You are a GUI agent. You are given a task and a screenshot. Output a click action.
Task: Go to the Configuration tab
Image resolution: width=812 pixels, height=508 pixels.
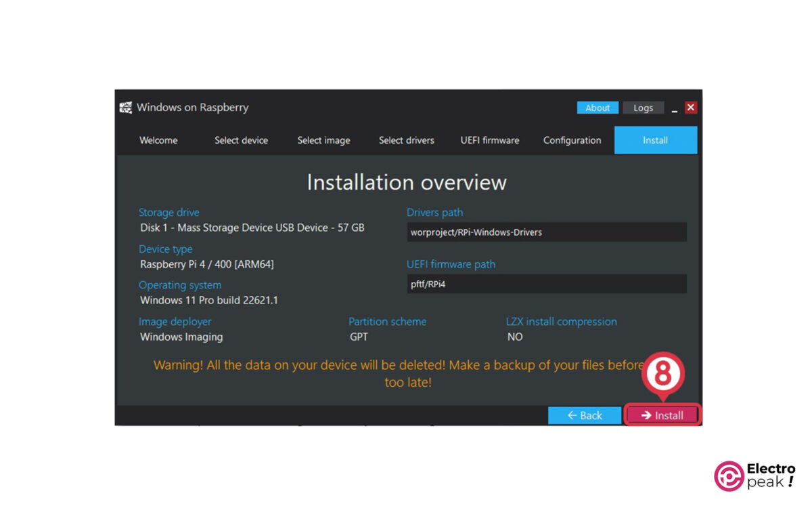pos(572,140)
